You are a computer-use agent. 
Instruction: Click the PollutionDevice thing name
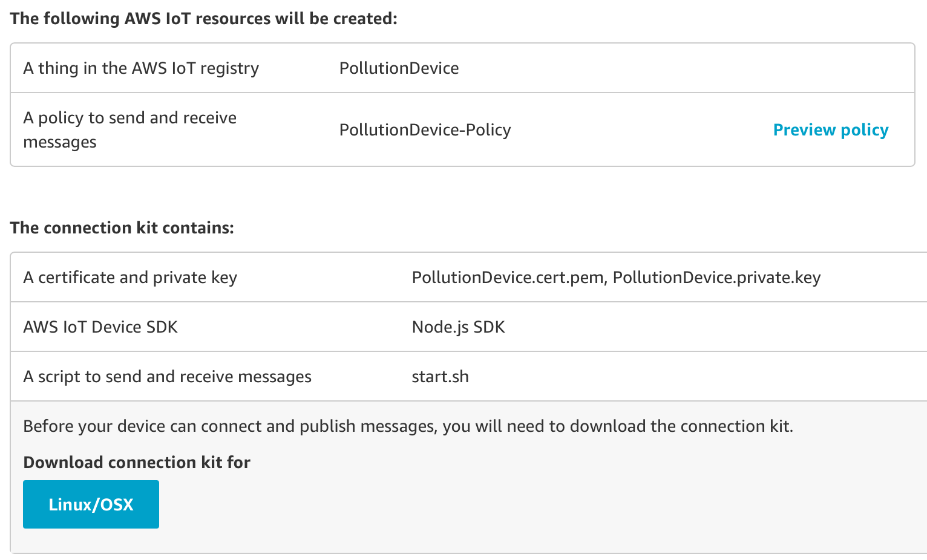coord(399,68)
